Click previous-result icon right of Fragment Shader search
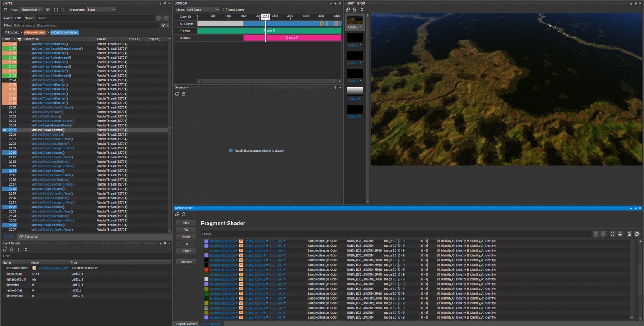 pyautogui.click(x=596, y=234)
